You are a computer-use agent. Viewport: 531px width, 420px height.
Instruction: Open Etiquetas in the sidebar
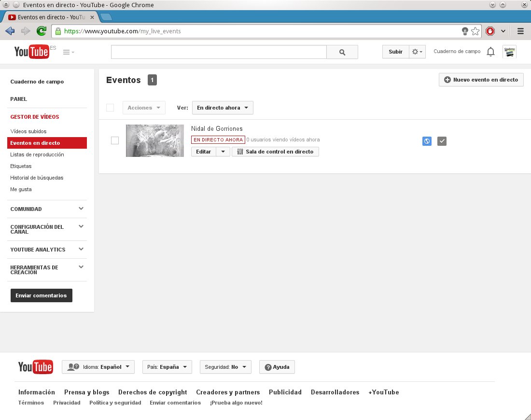click(x=21, y=166)
